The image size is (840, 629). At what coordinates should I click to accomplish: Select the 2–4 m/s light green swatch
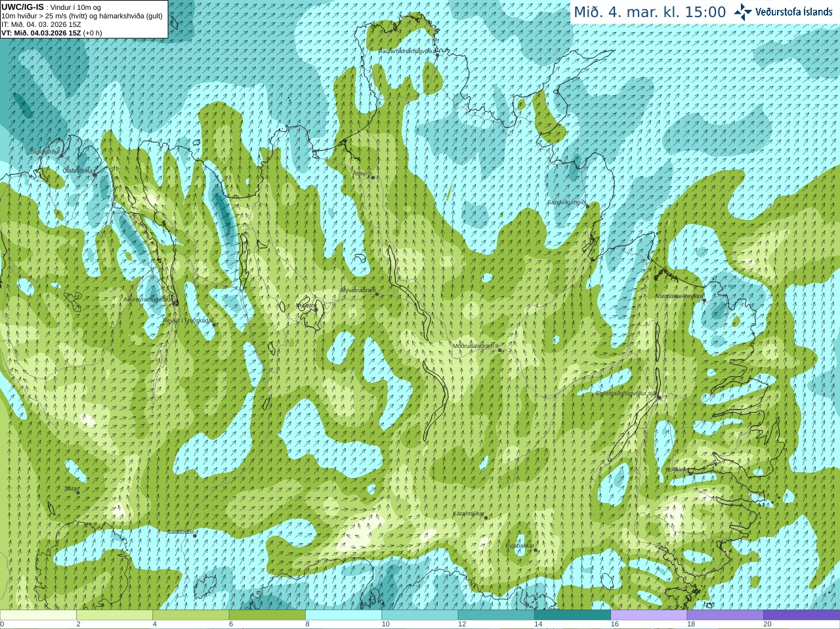point(114,615)
